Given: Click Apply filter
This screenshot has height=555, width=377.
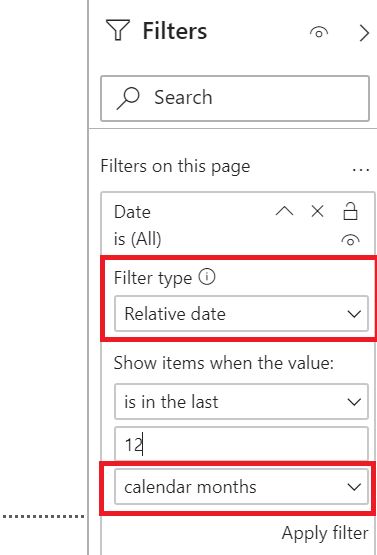Looking at the screenshot, I should (x=325, y=533).
